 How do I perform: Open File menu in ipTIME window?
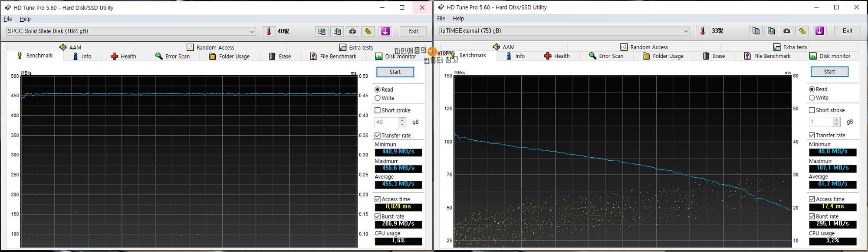click(x=441, y=19)
